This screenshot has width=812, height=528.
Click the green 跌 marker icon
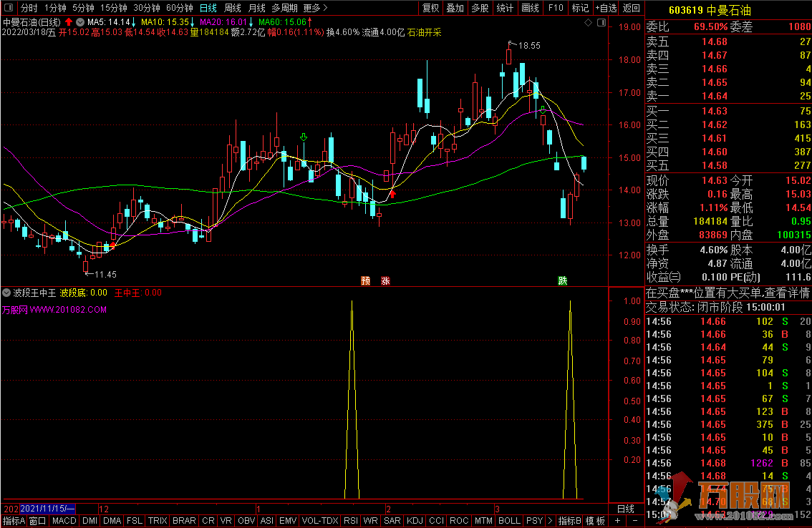(x=563, y=280)
